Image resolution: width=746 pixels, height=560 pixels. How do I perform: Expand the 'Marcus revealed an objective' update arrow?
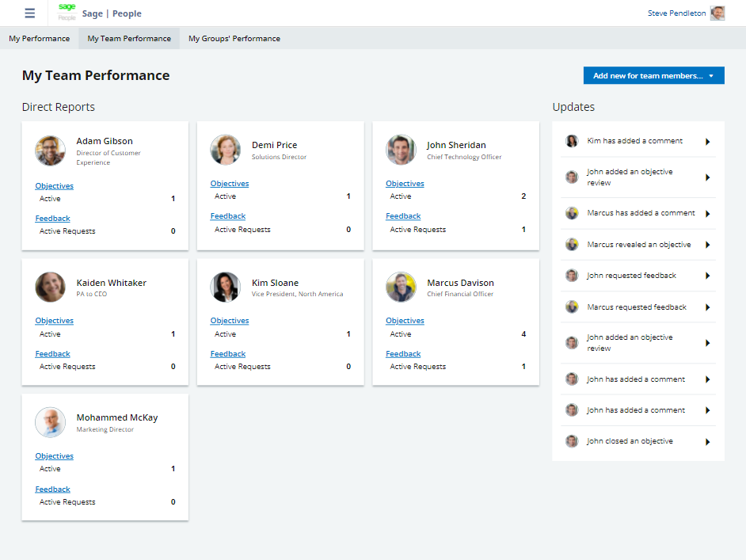pos(707,246)
